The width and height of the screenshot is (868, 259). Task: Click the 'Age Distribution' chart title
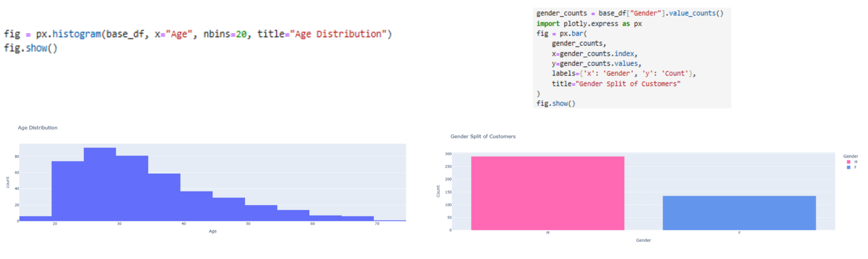click(x=38, y=128)
